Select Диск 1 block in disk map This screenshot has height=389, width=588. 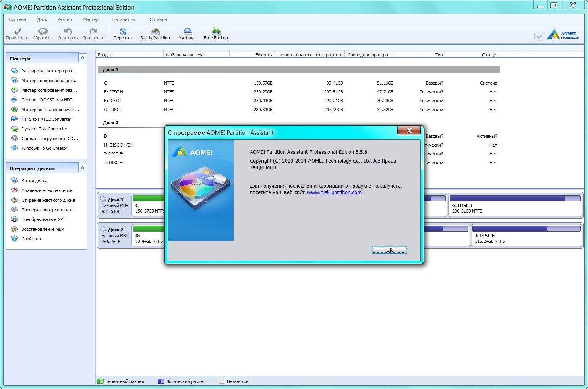point(114,205)
